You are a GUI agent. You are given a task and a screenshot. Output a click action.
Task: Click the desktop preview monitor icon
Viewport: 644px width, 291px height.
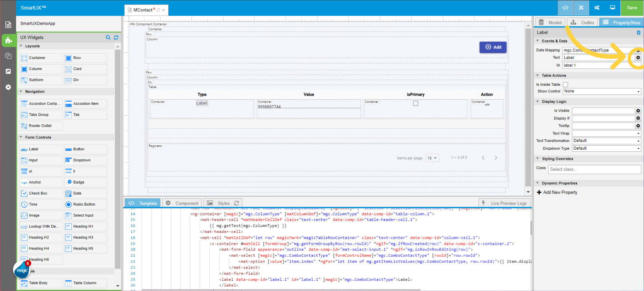pos(612,8)
